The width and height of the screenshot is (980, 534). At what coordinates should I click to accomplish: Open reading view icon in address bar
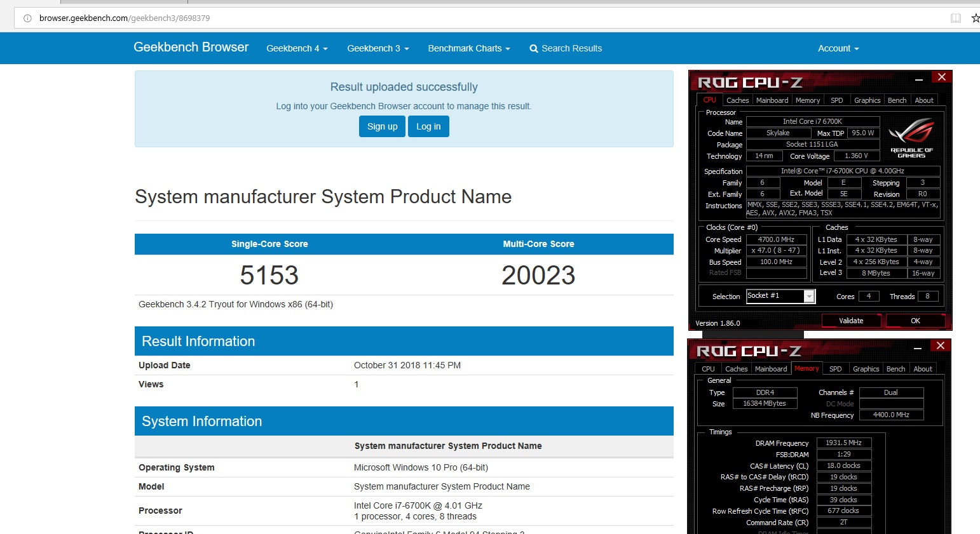[956, 18]
